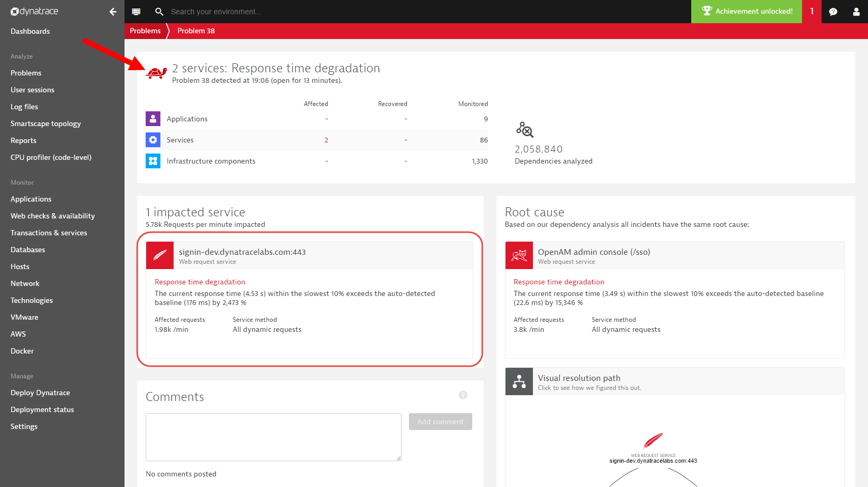Open Technologies in sidebar
The width and height of the screenshot is (868, 487).
coord(32,300)
